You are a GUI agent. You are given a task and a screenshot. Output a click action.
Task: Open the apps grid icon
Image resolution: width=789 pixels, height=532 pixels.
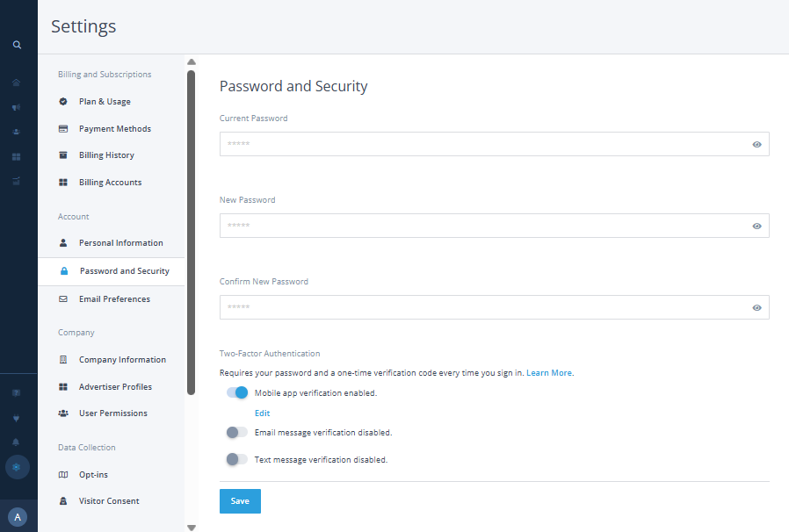click(x=16, y=155)
